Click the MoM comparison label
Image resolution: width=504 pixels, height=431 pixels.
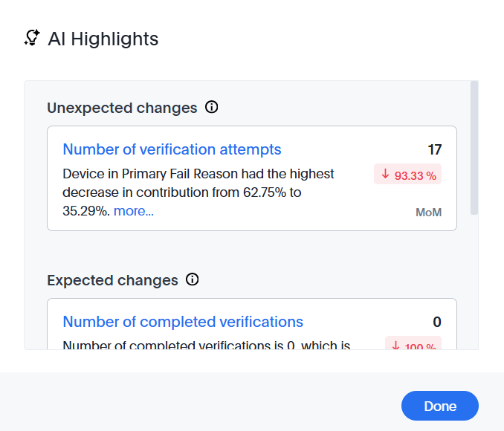point(428,213)
